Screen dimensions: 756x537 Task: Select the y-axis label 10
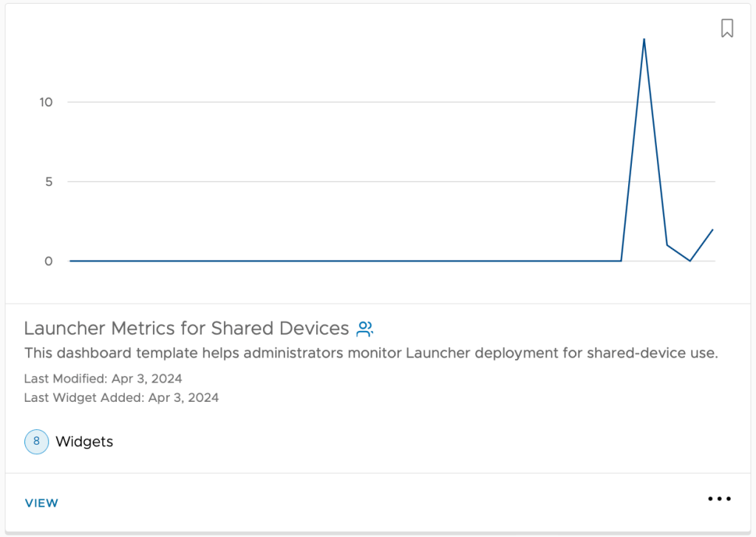pos(47,102)
